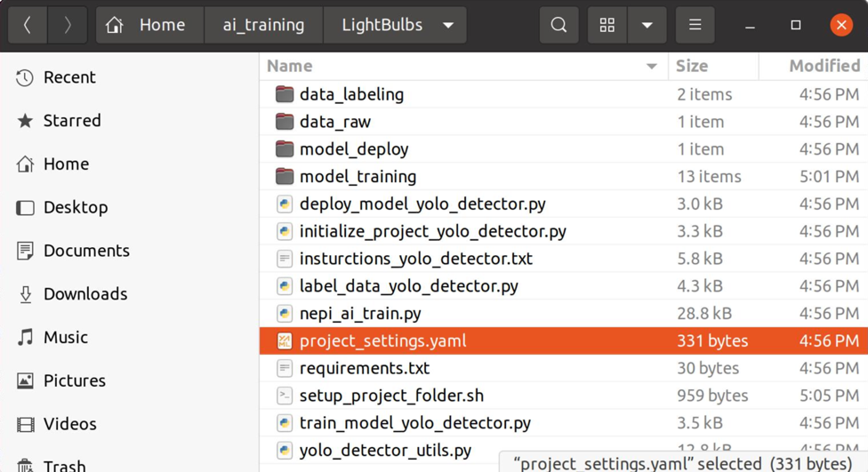Click the model_training folder icon
Image resolution: width=868 pixels, height=472 pixels.
pos(285,177)
